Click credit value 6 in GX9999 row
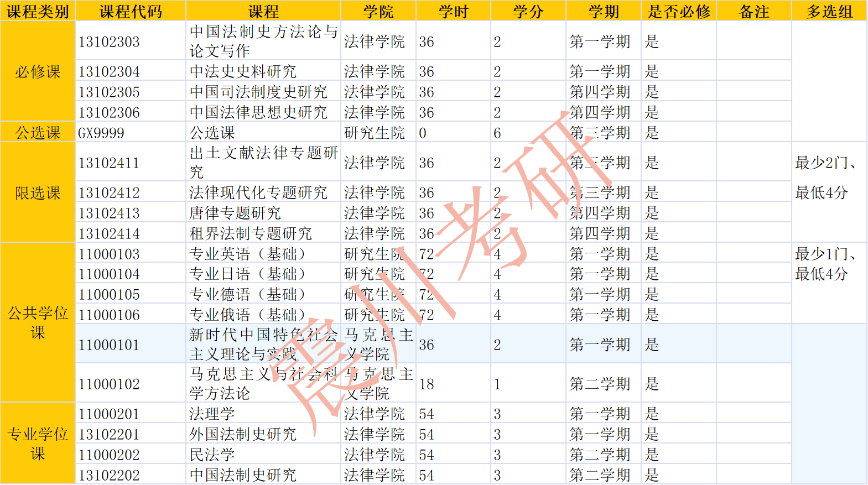 pyautogui.click(x=497, y=133)
